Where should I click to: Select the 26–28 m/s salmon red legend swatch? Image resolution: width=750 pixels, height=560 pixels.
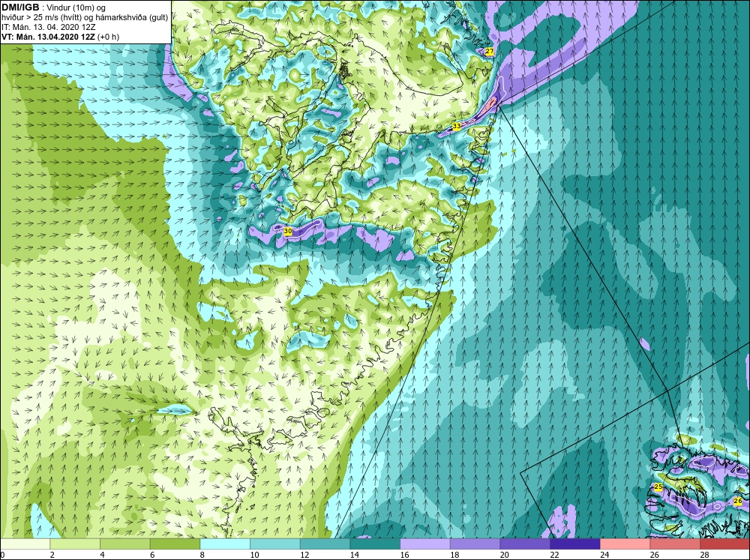675,544
